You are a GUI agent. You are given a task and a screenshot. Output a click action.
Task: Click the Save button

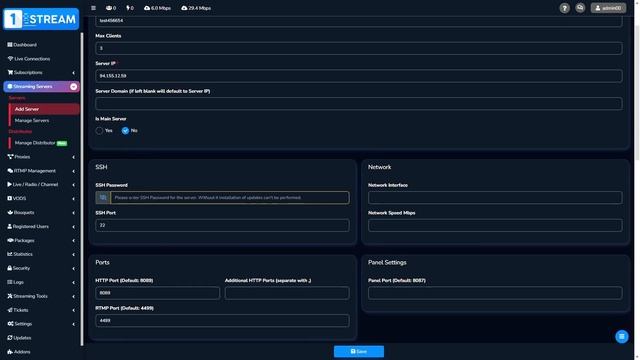(x=359, y=351)
